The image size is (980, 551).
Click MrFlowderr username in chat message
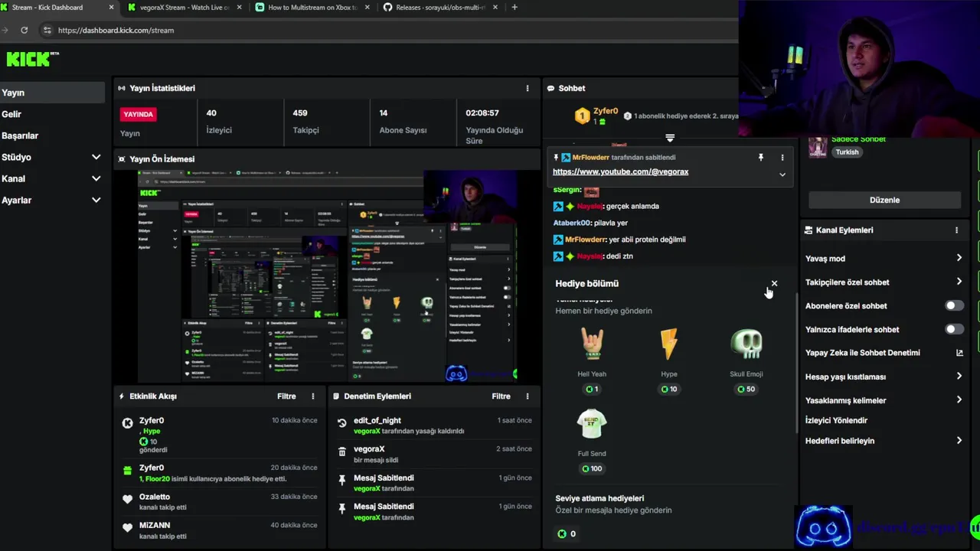tap(586, 240)
